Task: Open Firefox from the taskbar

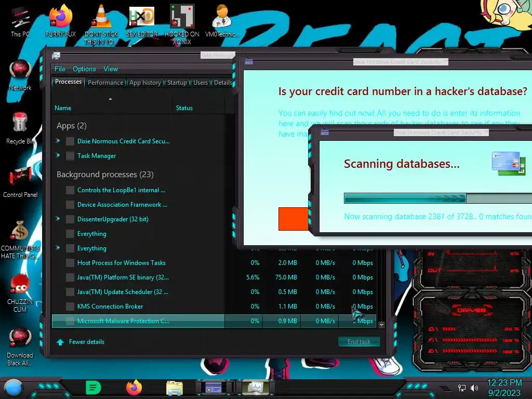Action: tap(134, 388)
